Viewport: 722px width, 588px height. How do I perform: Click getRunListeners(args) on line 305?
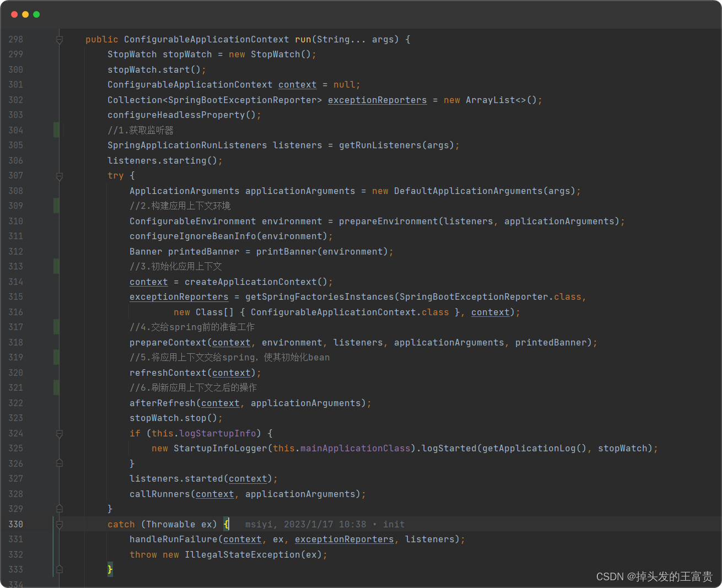pos(397,145)
